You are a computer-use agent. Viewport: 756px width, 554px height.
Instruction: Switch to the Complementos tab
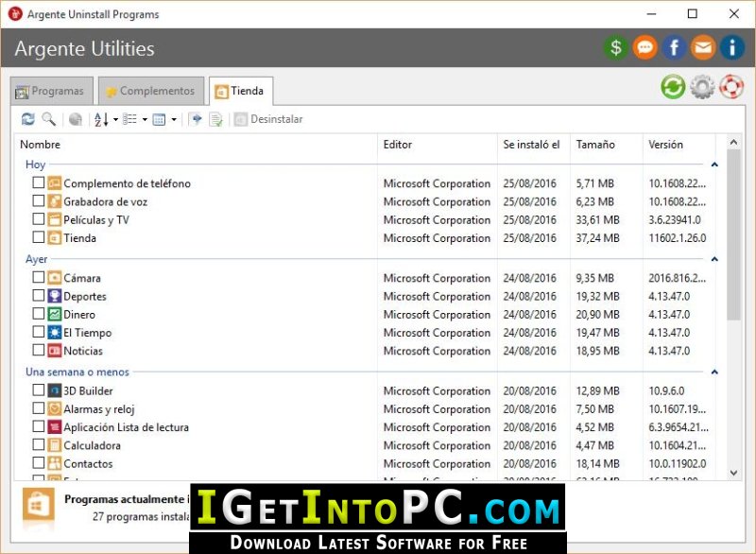[151, 91]
